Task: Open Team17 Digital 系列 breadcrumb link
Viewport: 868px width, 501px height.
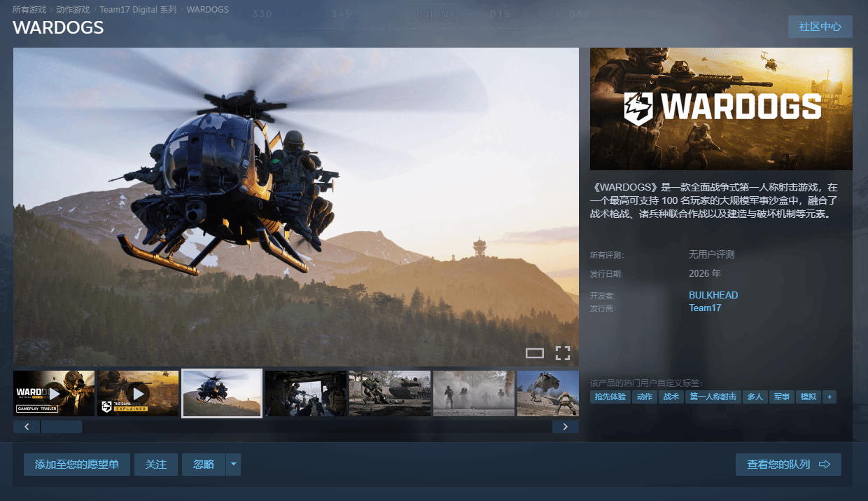Action: point(139,10)
